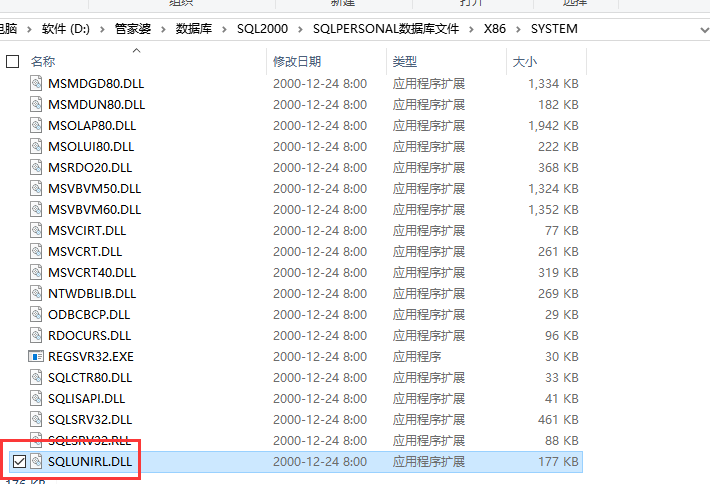Viewport: 710px width, 484px height.
Task: Click the MSMDGD80.DLL file icon
Action: pos(36,83)
